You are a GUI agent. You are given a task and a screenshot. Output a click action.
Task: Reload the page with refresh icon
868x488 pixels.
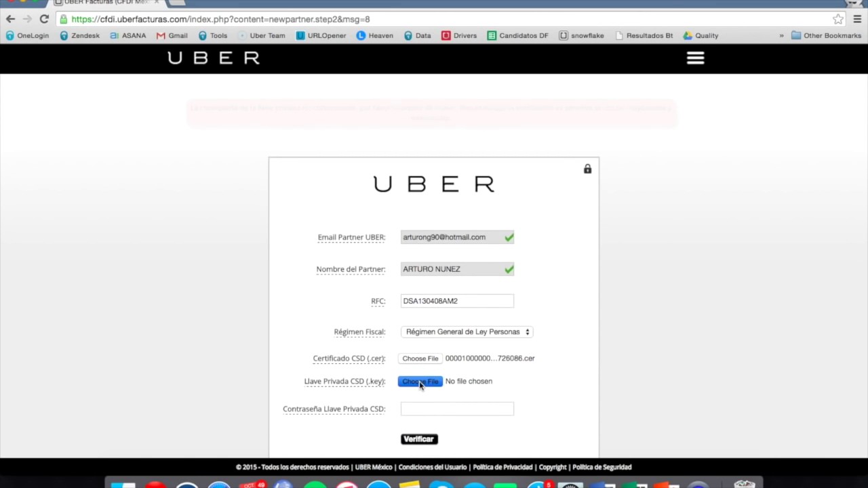[x=44, y=19]
